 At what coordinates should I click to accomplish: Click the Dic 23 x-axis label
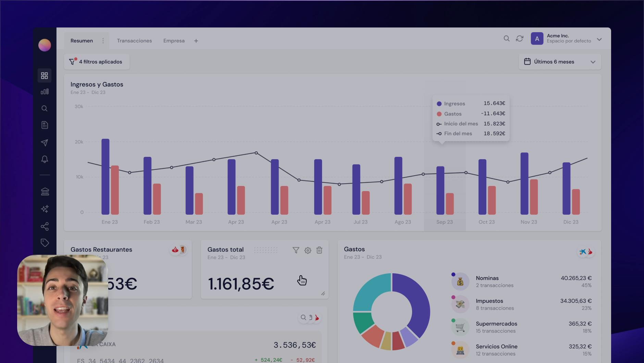point(571,222)
